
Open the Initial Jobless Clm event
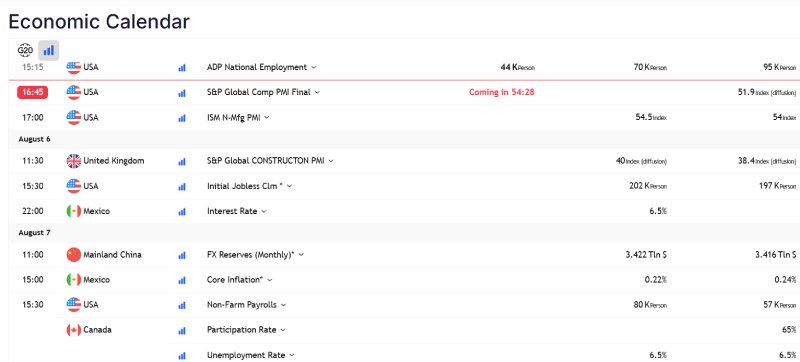245,186
